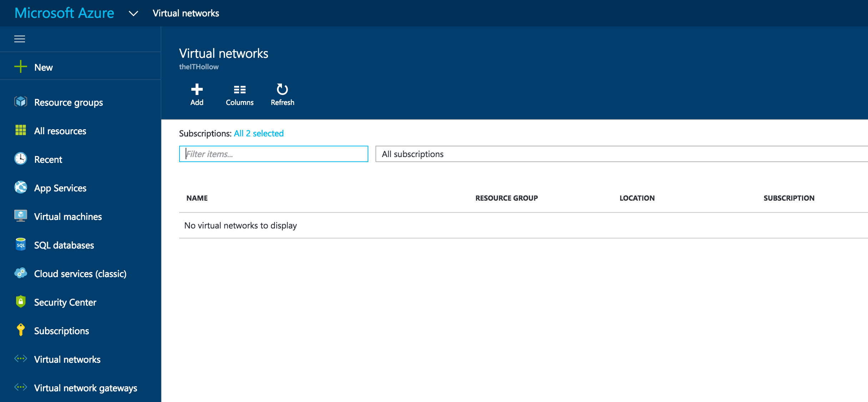Open Virtual network gateways in sidebar
This screenshot has width=868, height=402.
pos(85,388)
